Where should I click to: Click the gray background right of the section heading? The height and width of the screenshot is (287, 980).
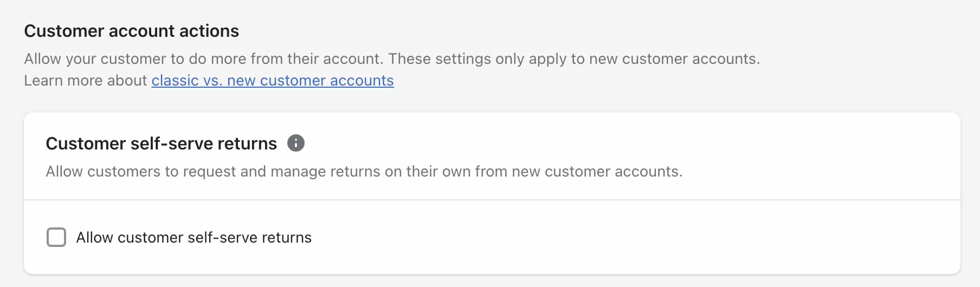[596, 31]
